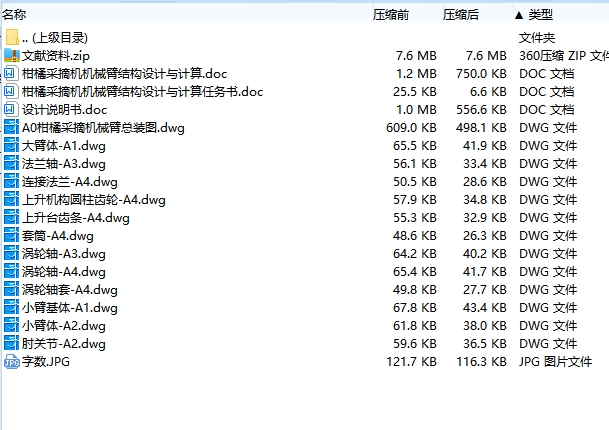
Task: Click the DWG icon of 法兰轴-A3.dwg
Action: [11, 164]
